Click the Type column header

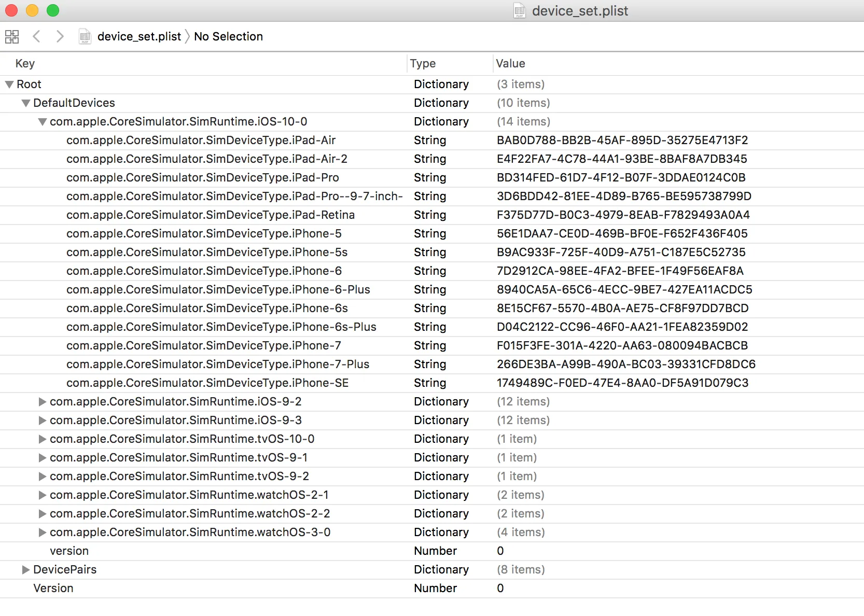(423, 63)
